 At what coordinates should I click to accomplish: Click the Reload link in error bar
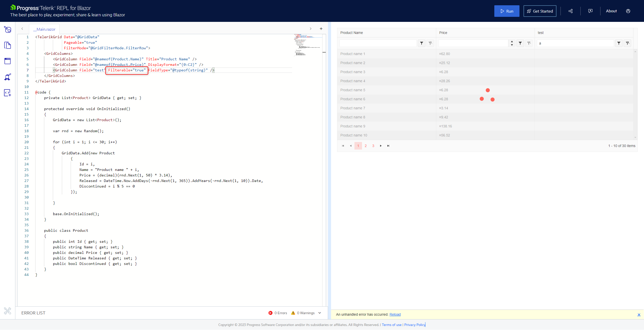[395, 314]
